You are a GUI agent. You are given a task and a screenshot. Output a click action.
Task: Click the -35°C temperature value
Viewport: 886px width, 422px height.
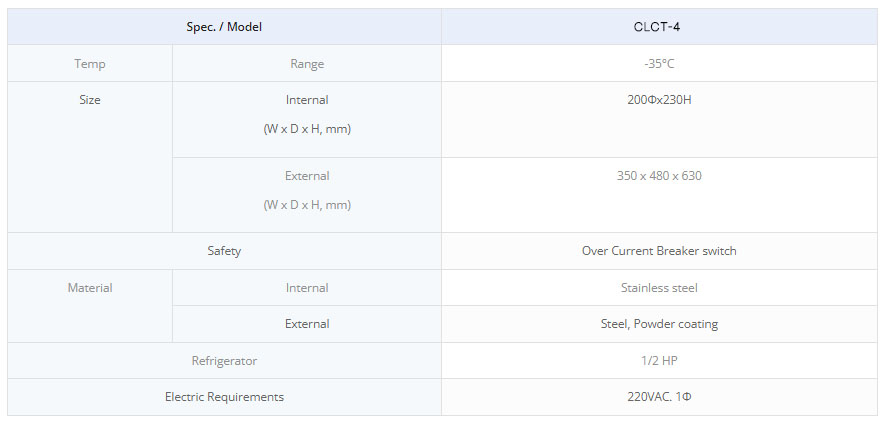click(x=659, y=64)
